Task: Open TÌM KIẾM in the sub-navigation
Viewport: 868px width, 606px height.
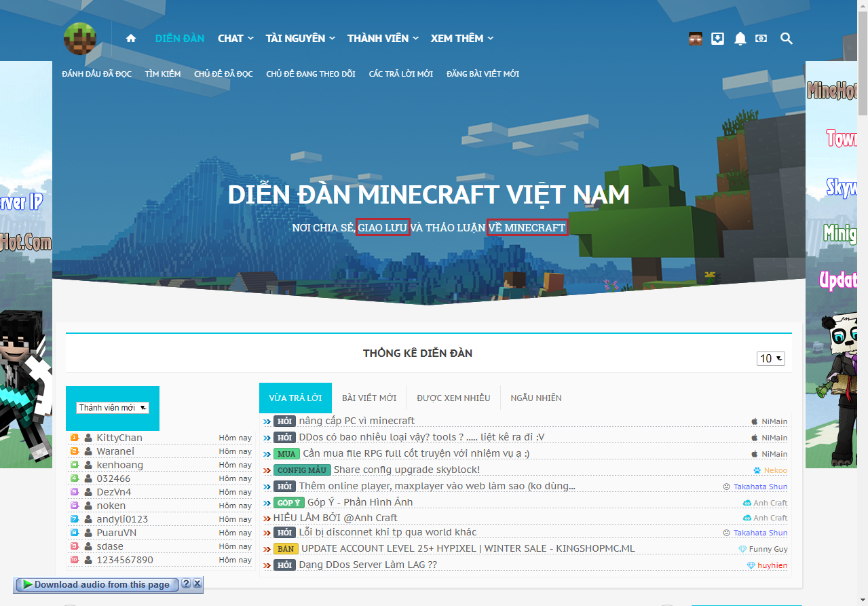Action: 163,74
